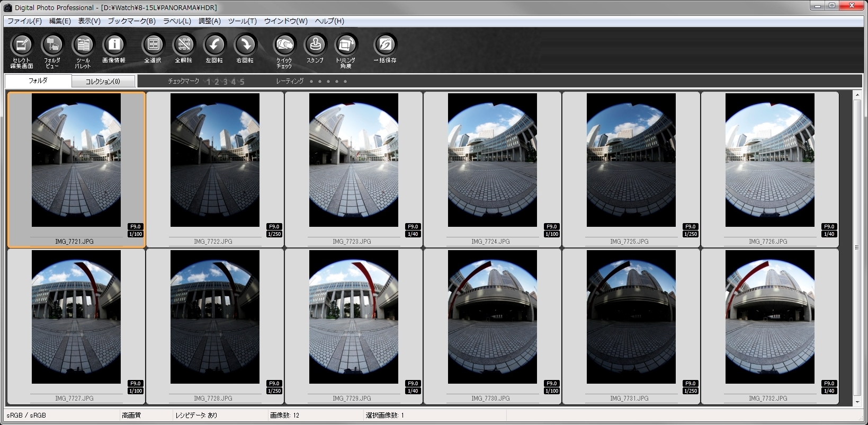Select thumbnail IMG_7732.JPG

tap(770, 317)
